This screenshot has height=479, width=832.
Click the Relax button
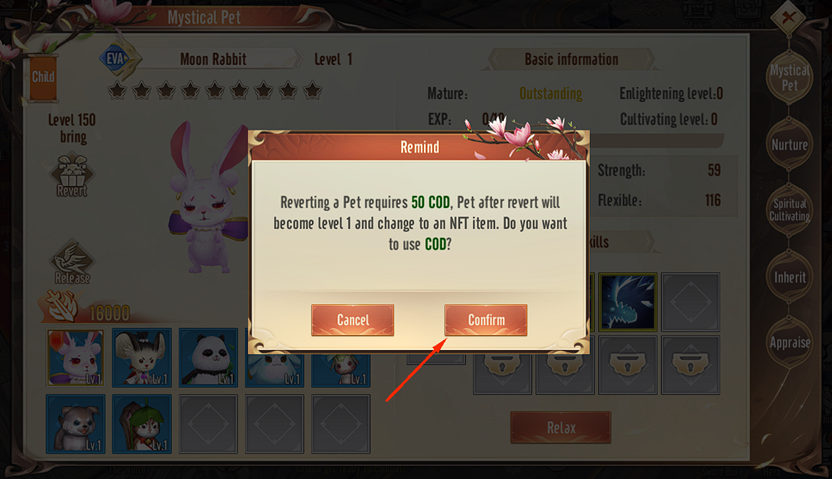[561, 428]
